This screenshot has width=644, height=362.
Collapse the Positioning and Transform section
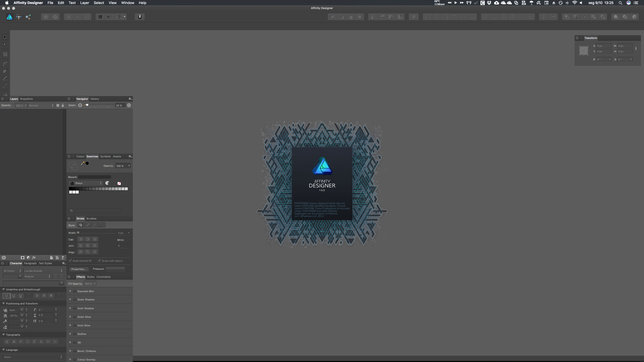[4, 303]
